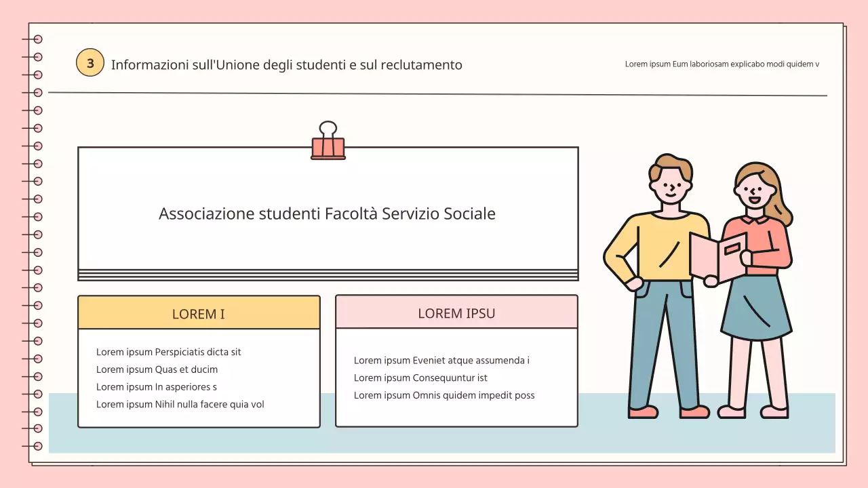Viewport: 868px width, 488px height.
Task: Select the 'Associazione studenti Facoltà Servizio Sociale' title
Action: coord(327,213)
